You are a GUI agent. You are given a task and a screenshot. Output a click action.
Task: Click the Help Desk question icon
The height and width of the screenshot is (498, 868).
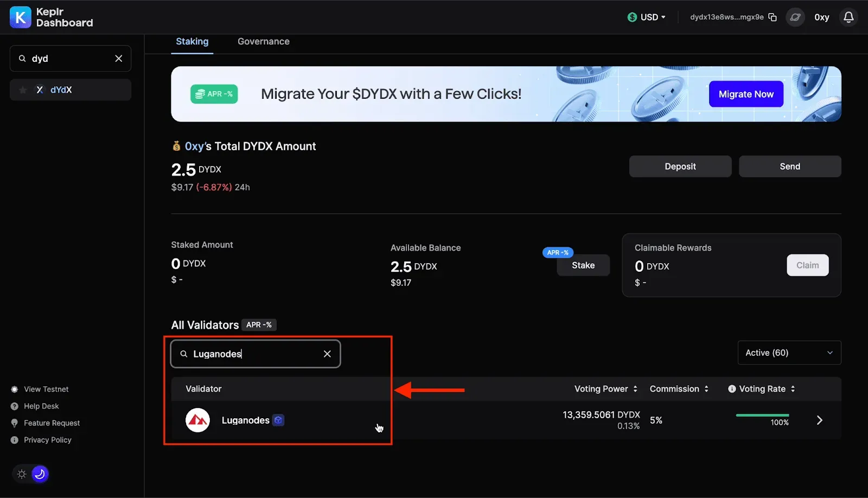point(15,406)
